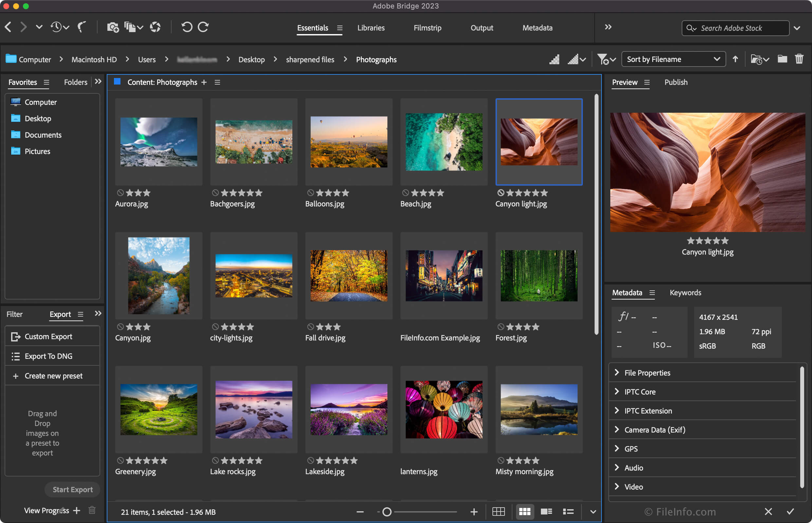Click the ascending sort order icon
Viewport: 812px width, 523px height.
736,59
